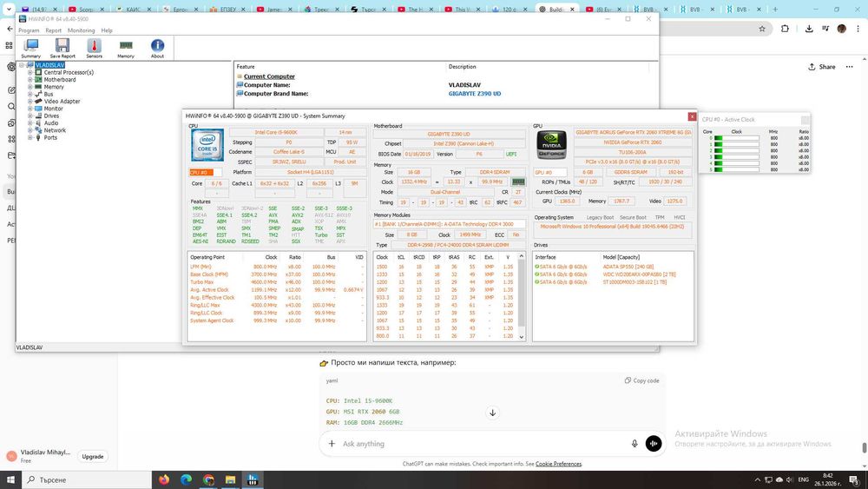Click the memory module chip icon beside 99.9 MHz

coord(518,182)
